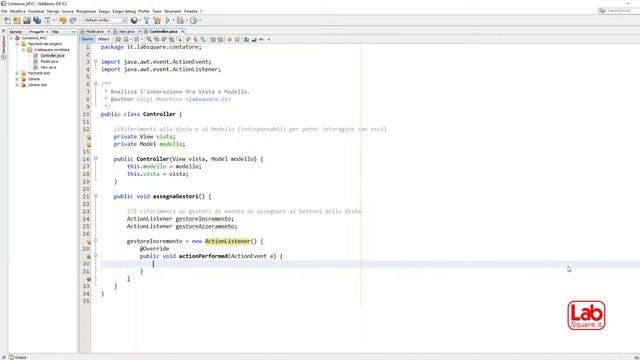Click the Profile Project clock icon
The image size is (640, 360).
[193, 20]
